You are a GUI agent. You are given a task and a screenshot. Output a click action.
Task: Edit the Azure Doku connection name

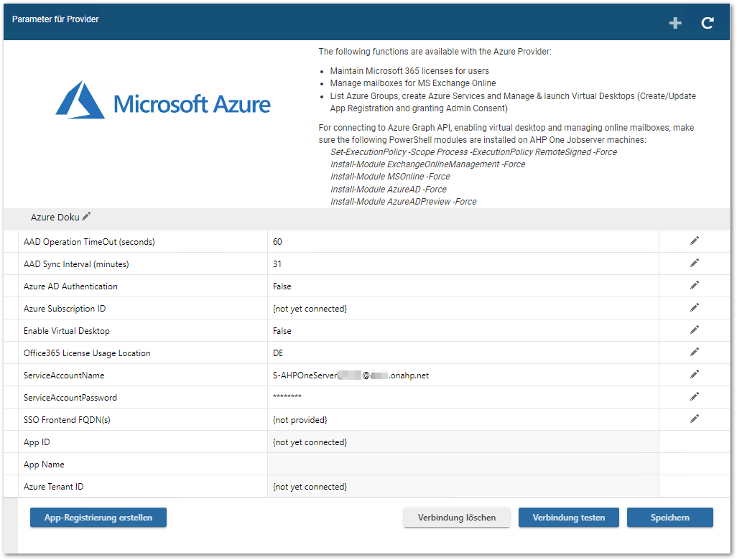coord(86,216)
